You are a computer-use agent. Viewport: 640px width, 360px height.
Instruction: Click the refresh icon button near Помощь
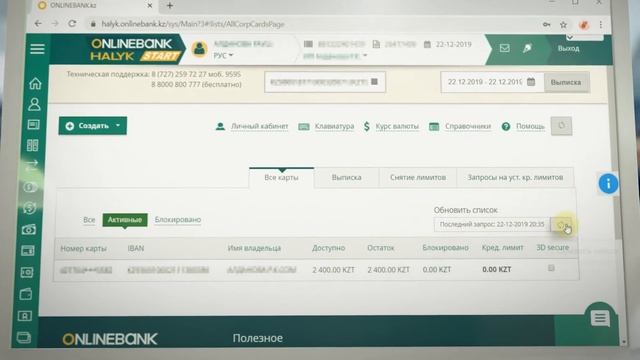[561, 126]
